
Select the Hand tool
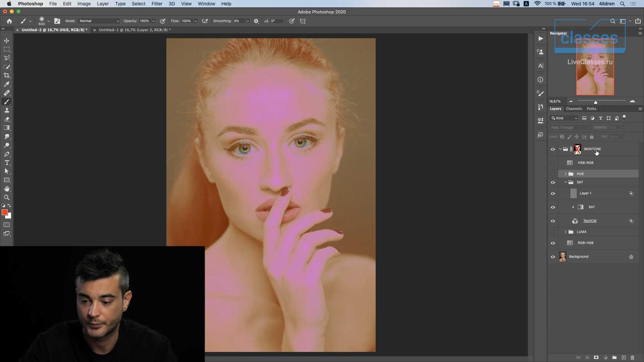[x=7, y=189]
